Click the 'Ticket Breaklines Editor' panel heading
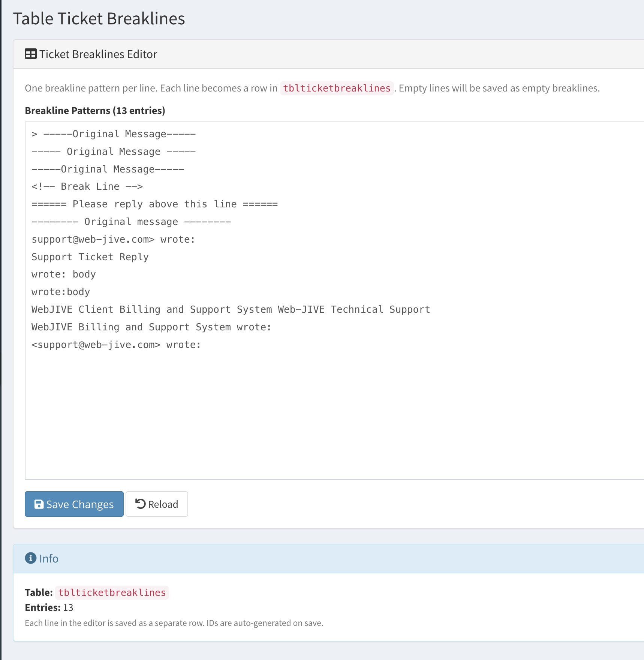The image size is (644, 660). coord(98,54)
